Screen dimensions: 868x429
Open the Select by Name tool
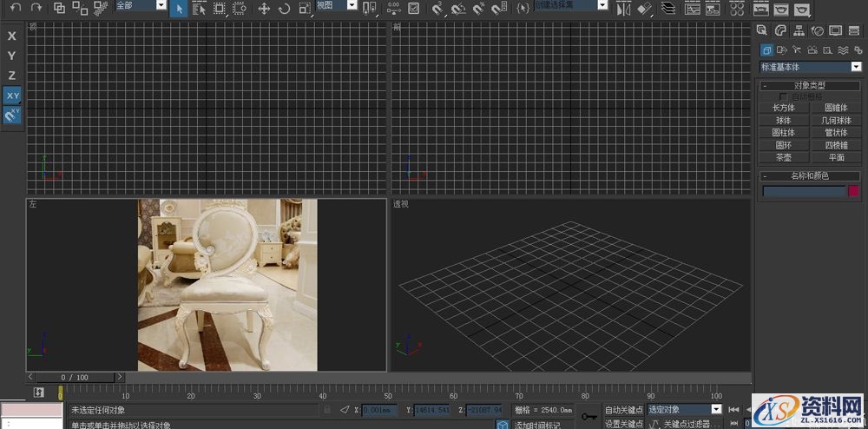point(199,9)
